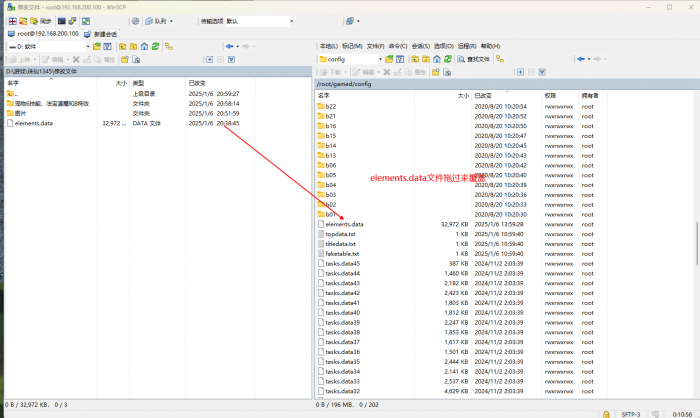Image resolution: width=700 pixels, height=418 pixels.
Task: Select the 图片 folder in local panel
Action: (x=21, y=113)
